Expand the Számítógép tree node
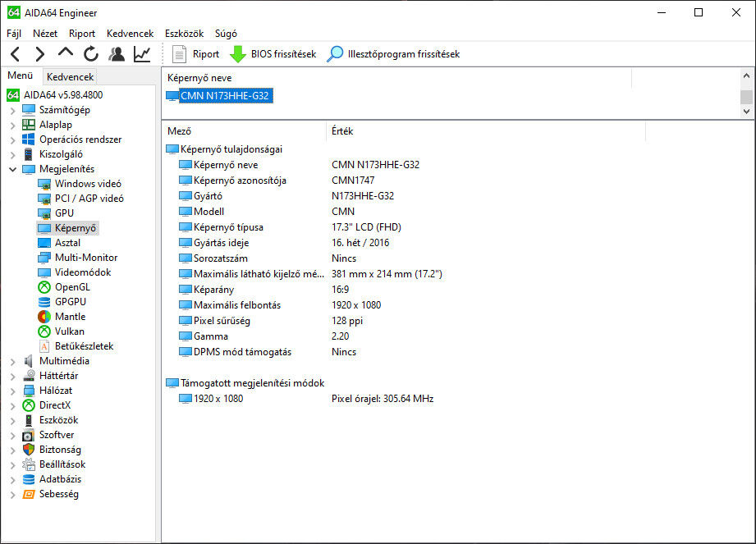 (13, 110)
